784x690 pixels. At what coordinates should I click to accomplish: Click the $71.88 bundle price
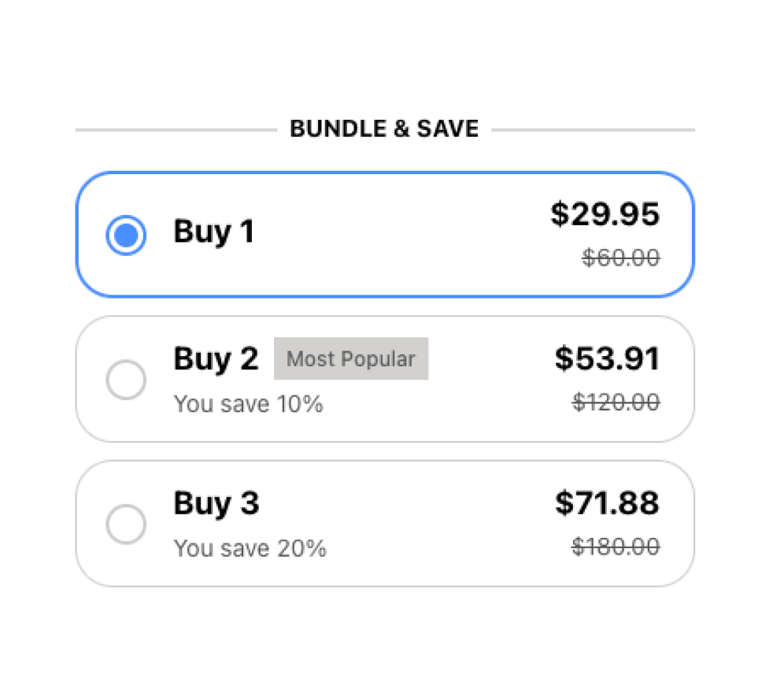click(x=607, y=503)
